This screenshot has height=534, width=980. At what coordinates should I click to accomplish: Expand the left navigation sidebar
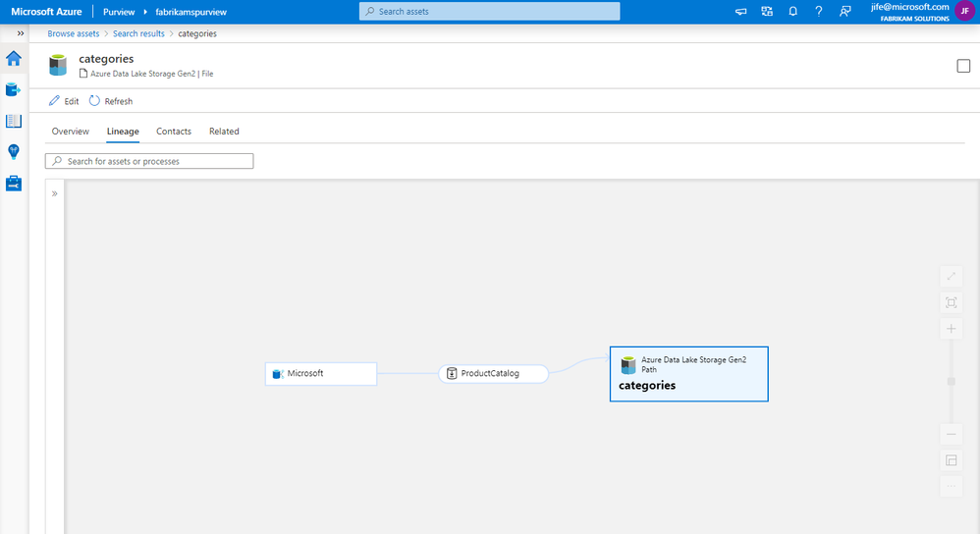[21, 33]
